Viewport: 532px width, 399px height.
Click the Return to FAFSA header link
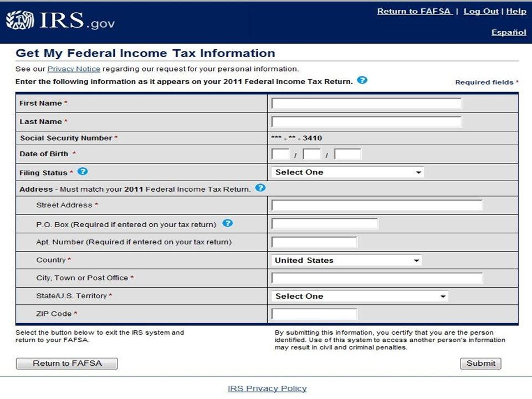click(x=415, y=11)
